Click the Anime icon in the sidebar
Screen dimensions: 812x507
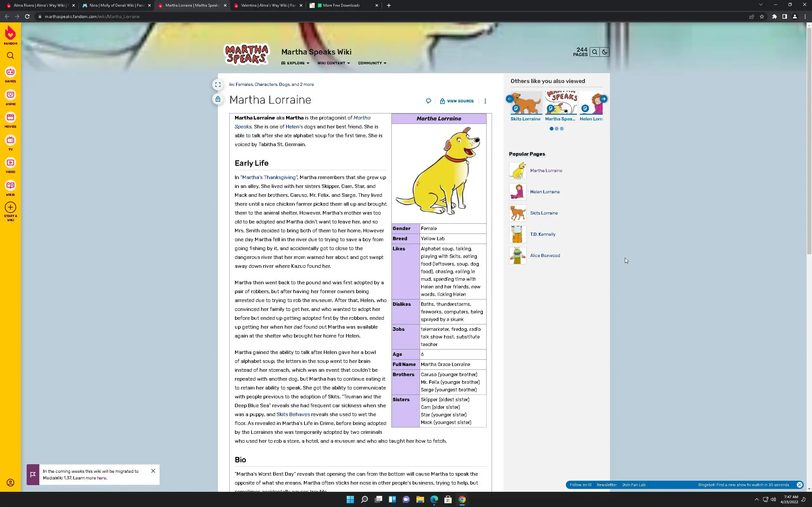click(x=10, y=95)
